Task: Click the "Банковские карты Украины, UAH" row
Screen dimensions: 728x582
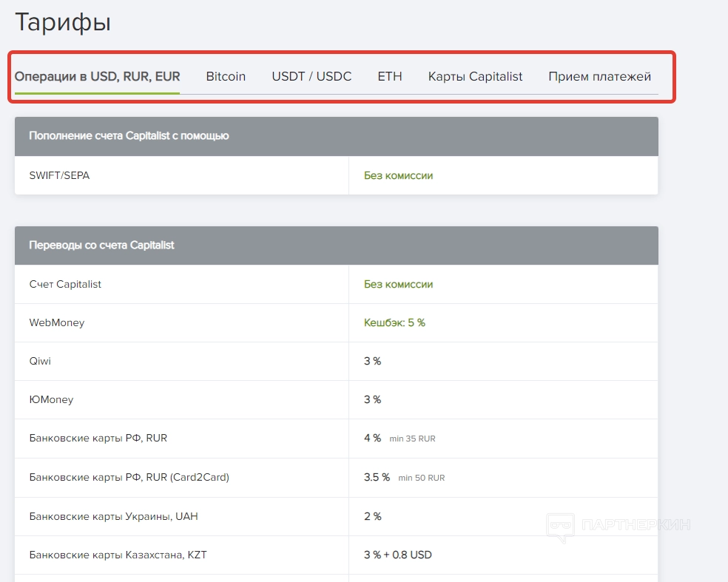Action: click(x=113, y=516)
